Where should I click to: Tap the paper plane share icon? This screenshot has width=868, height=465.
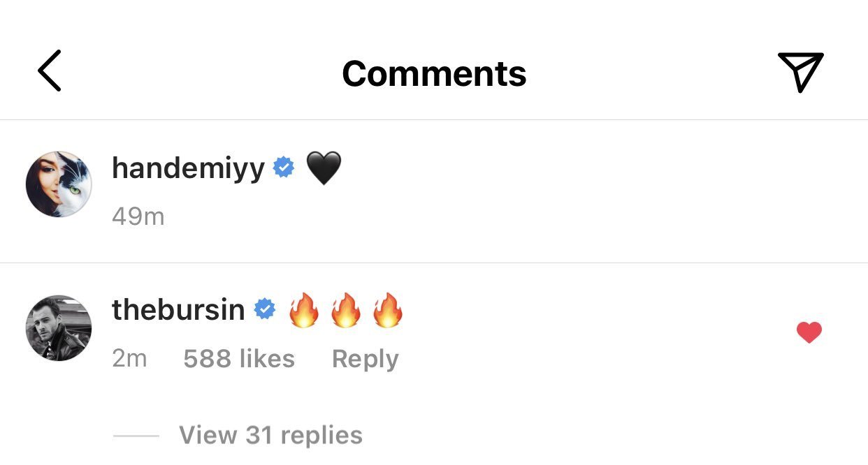(800, 71)
